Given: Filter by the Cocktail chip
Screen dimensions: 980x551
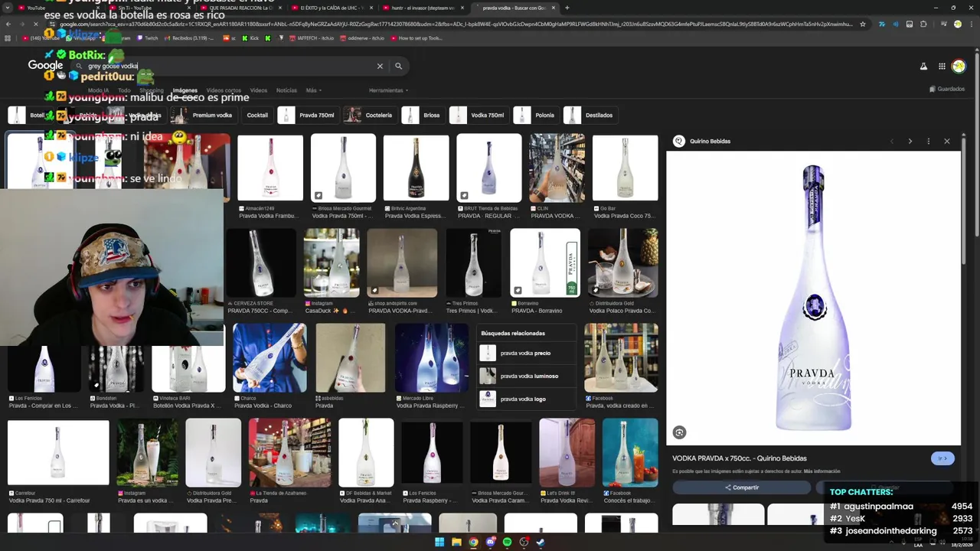Looking at the screenshot, I should point(257,116).
